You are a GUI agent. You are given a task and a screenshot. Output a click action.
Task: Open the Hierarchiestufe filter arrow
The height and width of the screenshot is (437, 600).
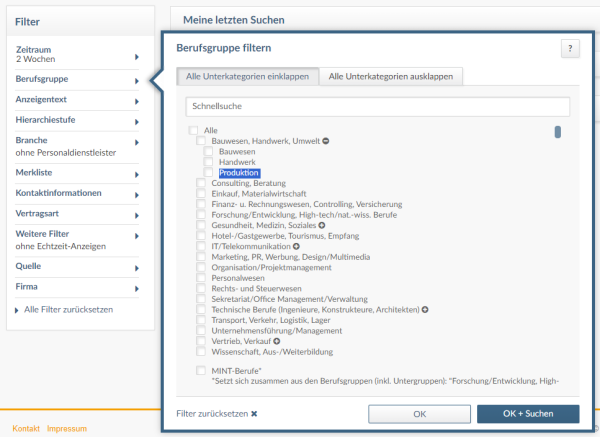137,122
